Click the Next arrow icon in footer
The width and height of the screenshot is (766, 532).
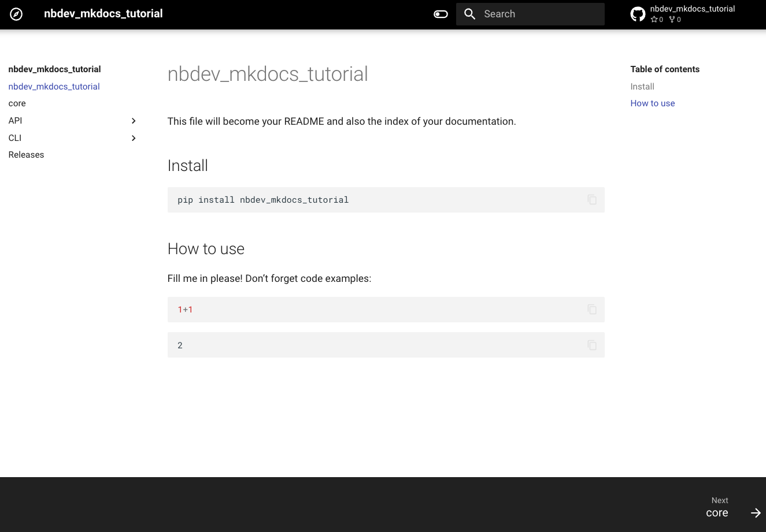(x=756, y=513)
